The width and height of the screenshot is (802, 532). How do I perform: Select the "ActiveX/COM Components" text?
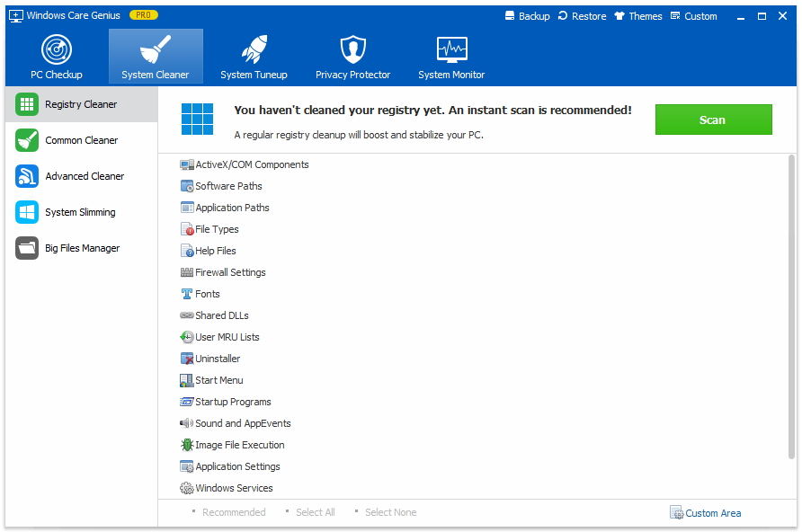252,164
